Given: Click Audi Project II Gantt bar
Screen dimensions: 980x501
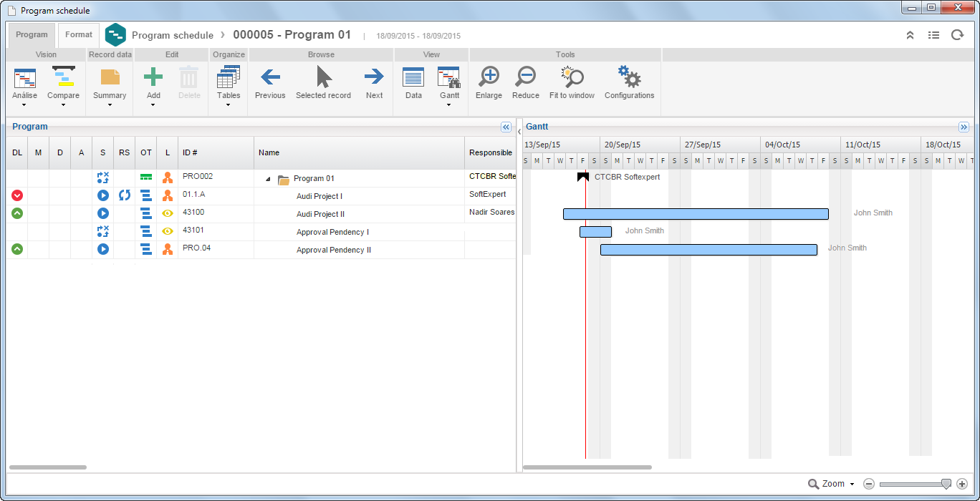Looking at the screenshot, I should 696,214.
